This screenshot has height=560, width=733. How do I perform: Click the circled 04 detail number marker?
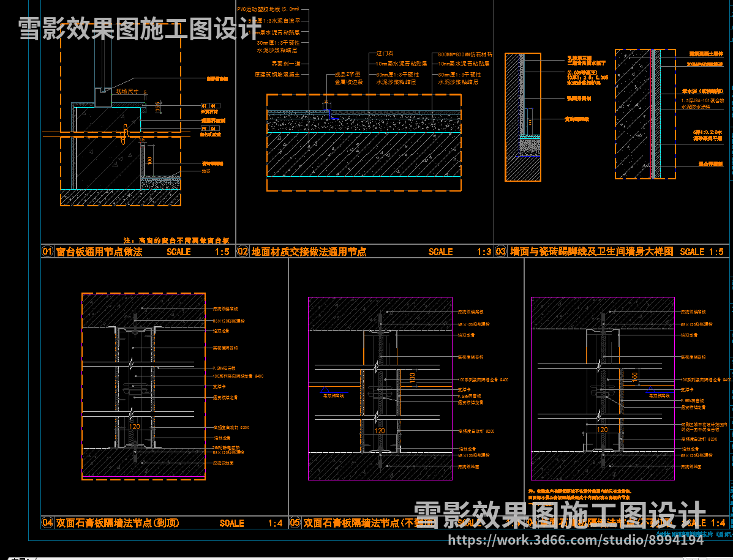pos(48,523)
